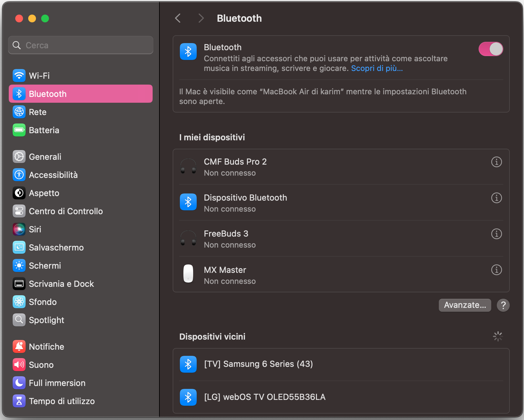Image resolution: width=524 pixels, height=420 pixels.
Task: Open info for CMF Buds Pro 2
Action: tap(496, 162)
